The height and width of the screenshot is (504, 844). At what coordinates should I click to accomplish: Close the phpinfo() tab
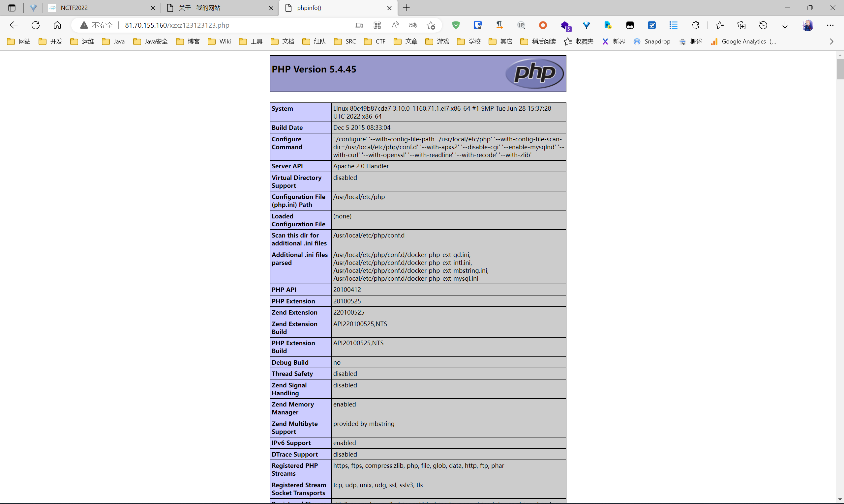click(390, 8)
